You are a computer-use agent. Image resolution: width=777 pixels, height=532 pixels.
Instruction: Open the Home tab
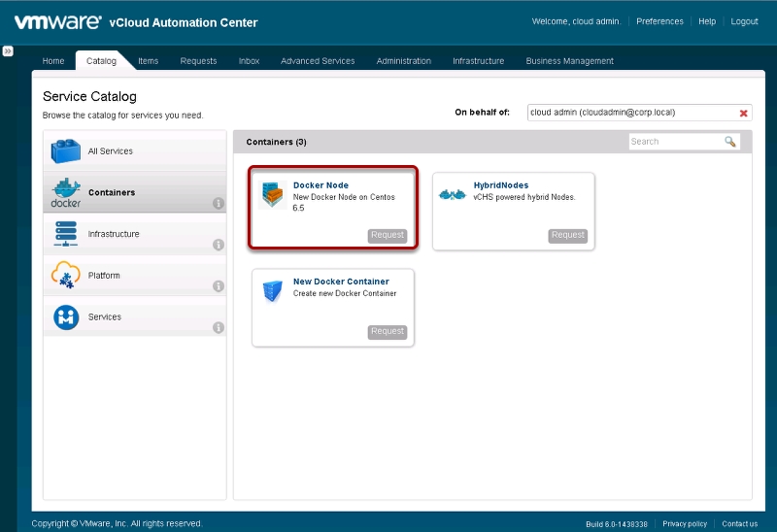pyautogui.click(x=53, y=61)
